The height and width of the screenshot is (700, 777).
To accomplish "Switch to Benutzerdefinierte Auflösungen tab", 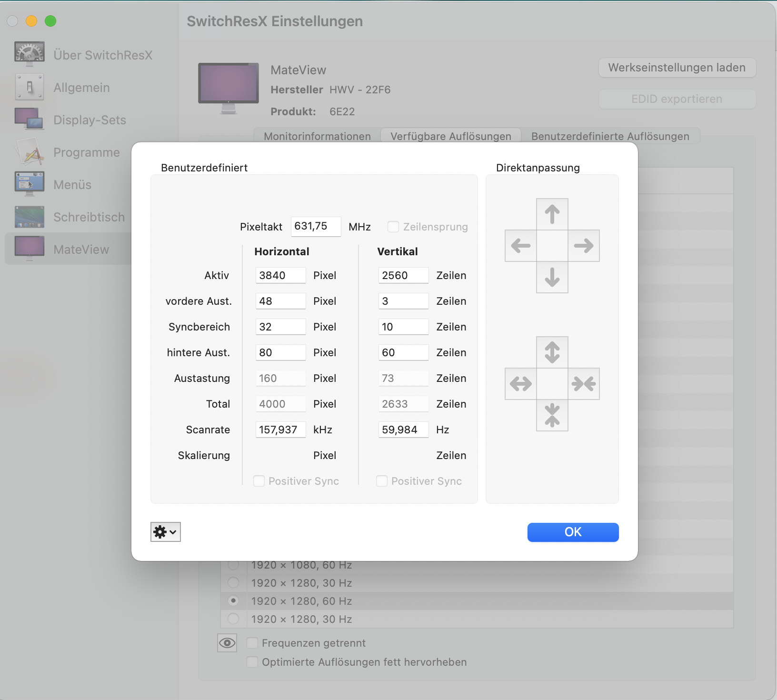I will click(x=610, y=136).
